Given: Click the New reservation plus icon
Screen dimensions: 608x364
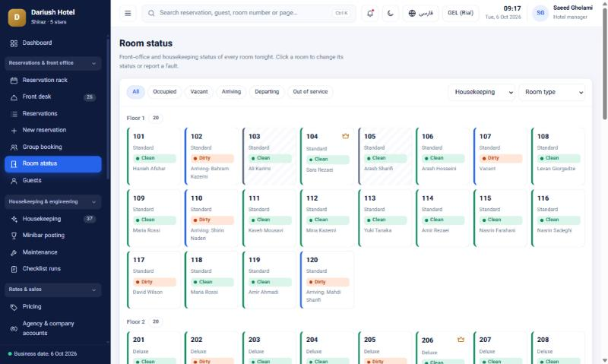Looking at the screenshot, I should click(x=14, y=130).
